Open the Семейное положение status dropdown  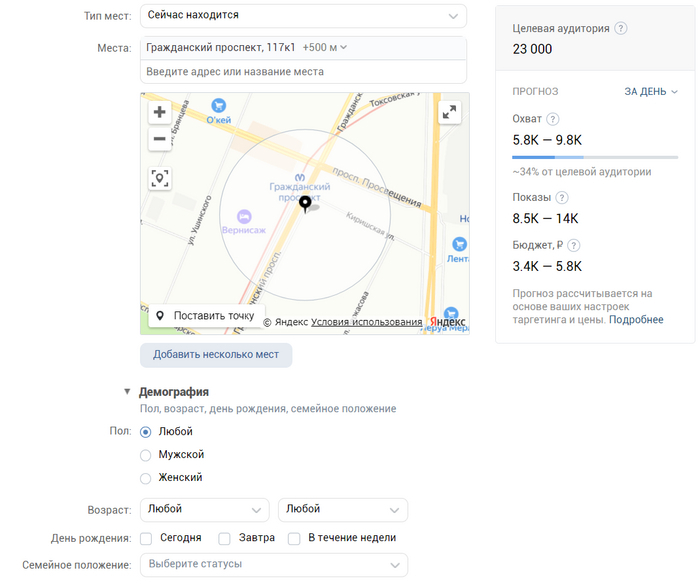click(x=273, y=564)
